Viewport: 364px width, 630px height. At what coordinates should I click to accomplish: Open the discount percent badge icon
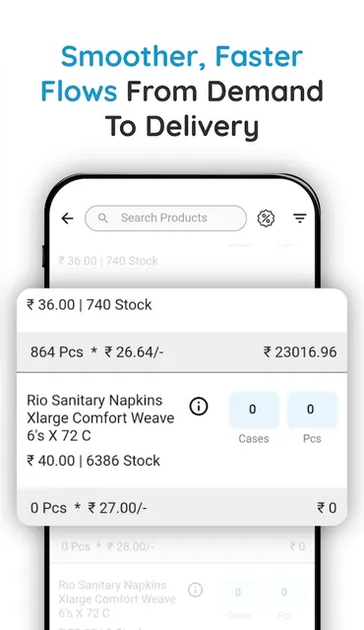click(266, 219)
